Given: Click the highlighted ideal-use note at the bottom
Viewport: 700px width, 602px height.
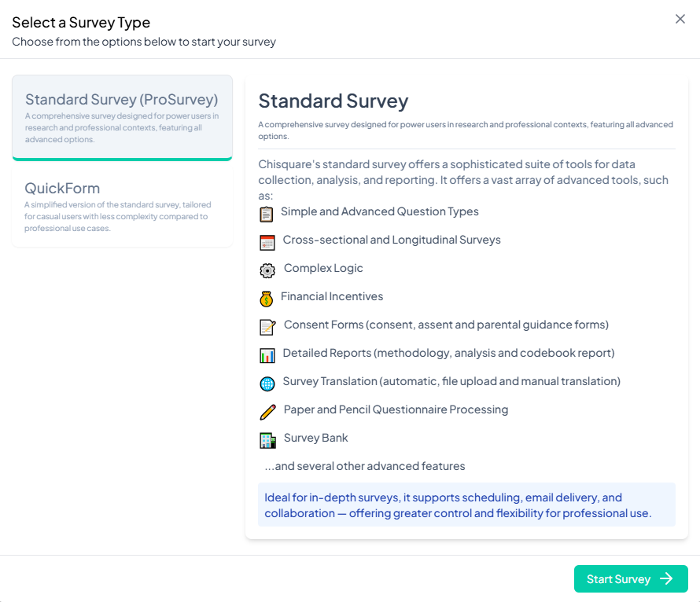Looking at the screenshot, I should tap(466, 505).
